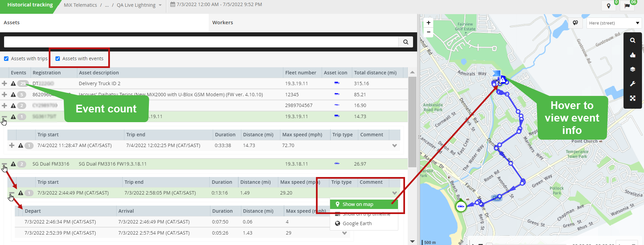Click the calendar icon next to the date range
Screen dimensions: 644x245
pyautogui.click(x=172, y=4)
